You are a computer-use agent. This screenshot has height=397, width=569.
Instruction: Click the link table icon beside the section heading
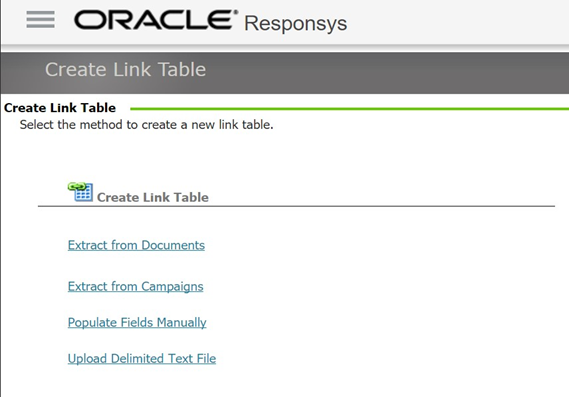(x=80, y=192)
